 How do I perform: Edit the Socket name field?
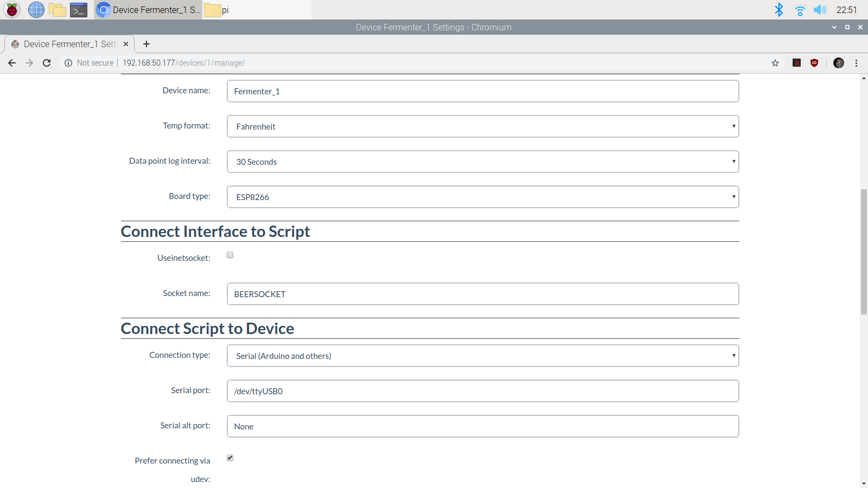click(x=483, y=294)
